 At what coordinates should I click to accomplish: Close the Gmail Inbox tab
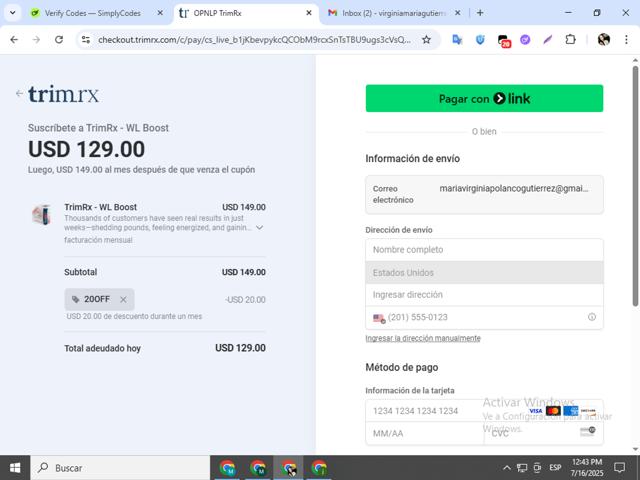(x=458, y=13)
